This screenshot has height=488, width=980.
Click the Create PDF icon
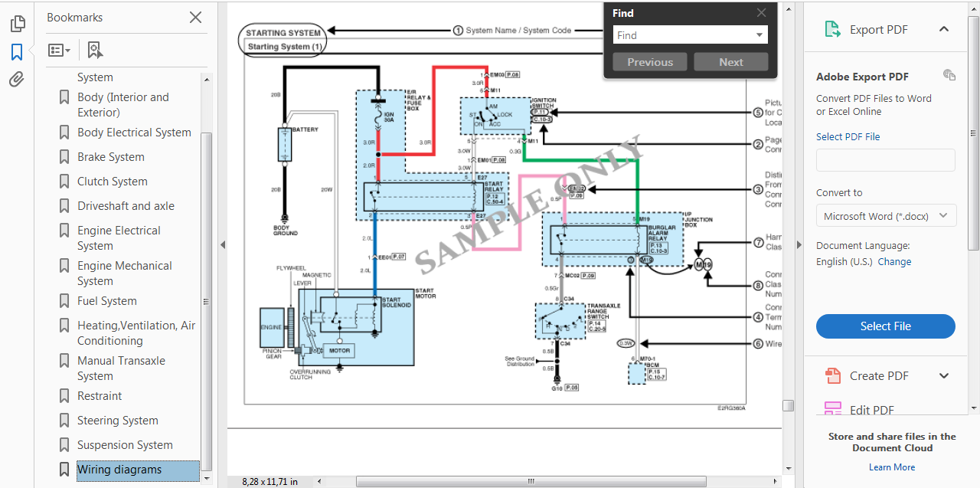click(x=832, y=376)
